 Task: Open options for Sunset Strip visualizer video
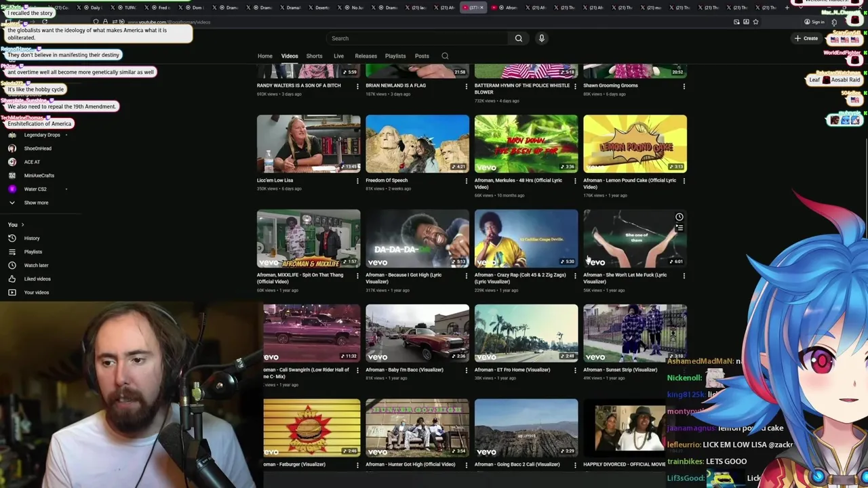[684, 371]
